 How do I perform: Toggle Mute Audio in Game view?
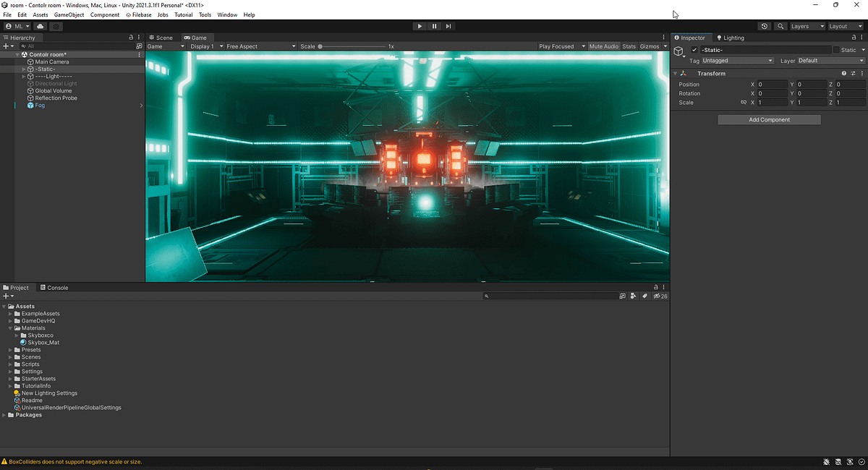pyautogui.click(x=604, y=46)
